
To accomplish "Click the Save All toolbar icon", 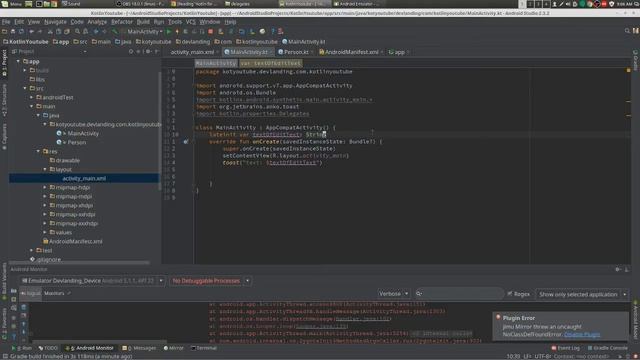I will [13, 31].
